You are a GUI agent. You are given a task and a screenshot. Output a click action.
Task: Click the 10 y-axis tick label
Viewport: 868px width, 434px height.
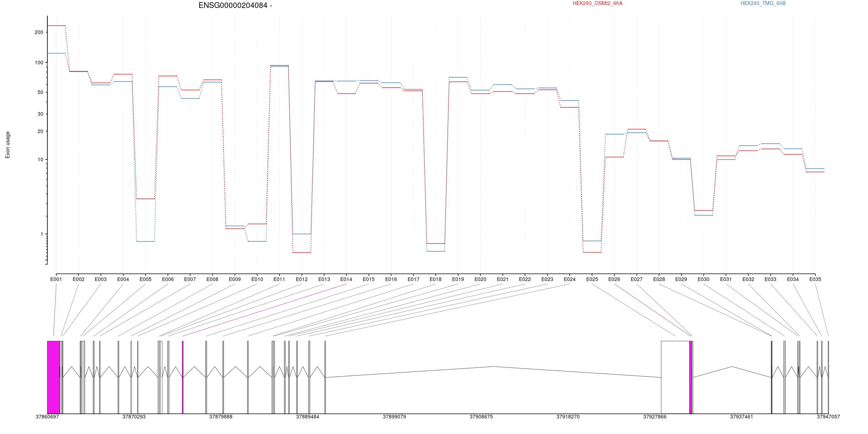click(x=40, y=159)
